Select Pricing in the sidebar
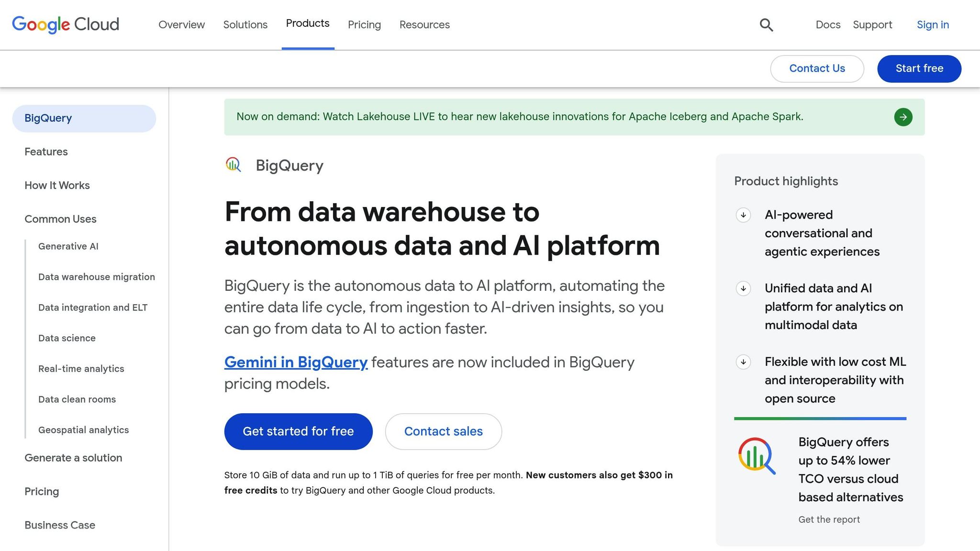This screenshot has width=980, height=551. tap(41, 491)
